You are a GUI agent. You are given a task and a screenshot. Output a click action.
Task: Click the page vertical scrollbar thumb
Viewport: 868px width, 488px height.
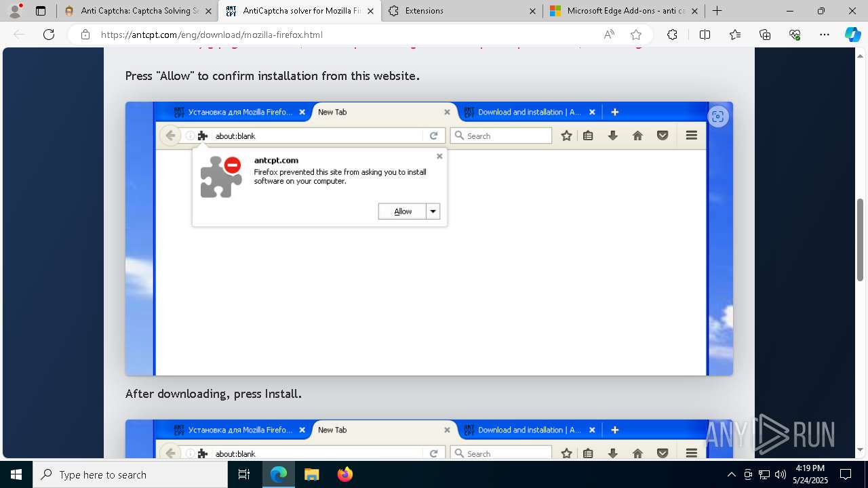tap(860, 240)
